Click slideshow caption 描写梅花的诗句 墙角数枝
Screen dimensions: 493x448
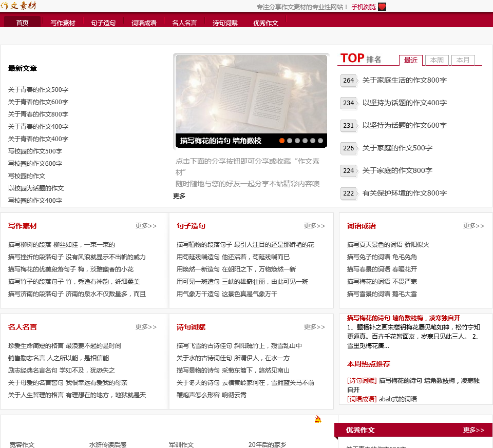coord(221,141)
